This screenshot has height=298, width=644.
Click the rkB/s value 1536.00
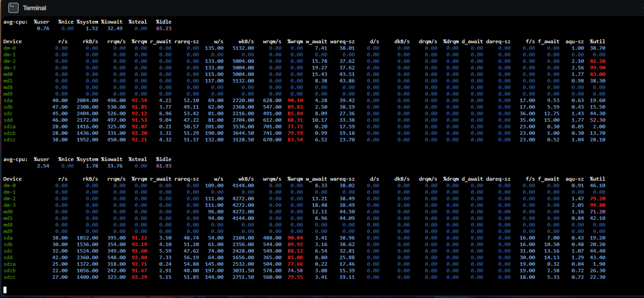click(x=88, y=245)
